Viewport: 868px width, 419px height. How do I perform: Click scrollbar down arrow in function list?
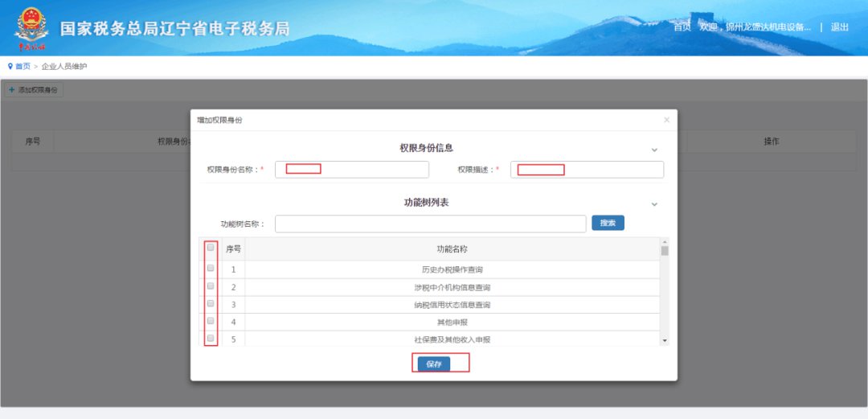664,341
